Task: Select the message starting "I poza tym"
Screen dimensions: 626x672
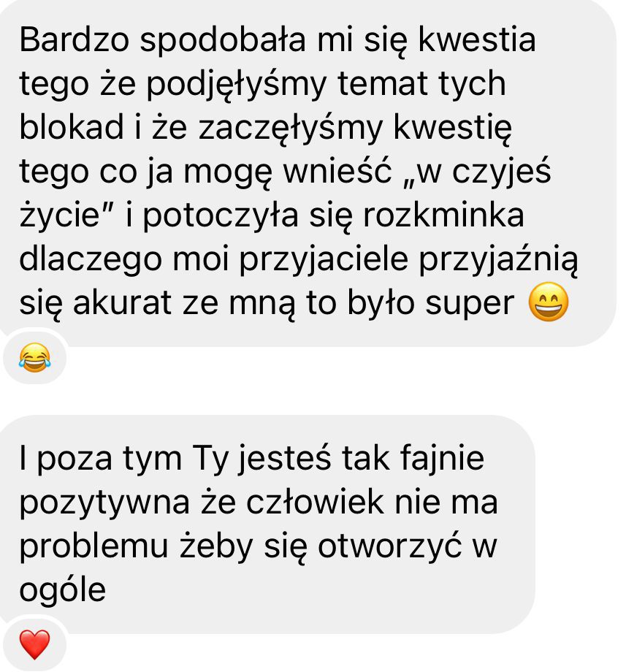Action: point(267,524)
